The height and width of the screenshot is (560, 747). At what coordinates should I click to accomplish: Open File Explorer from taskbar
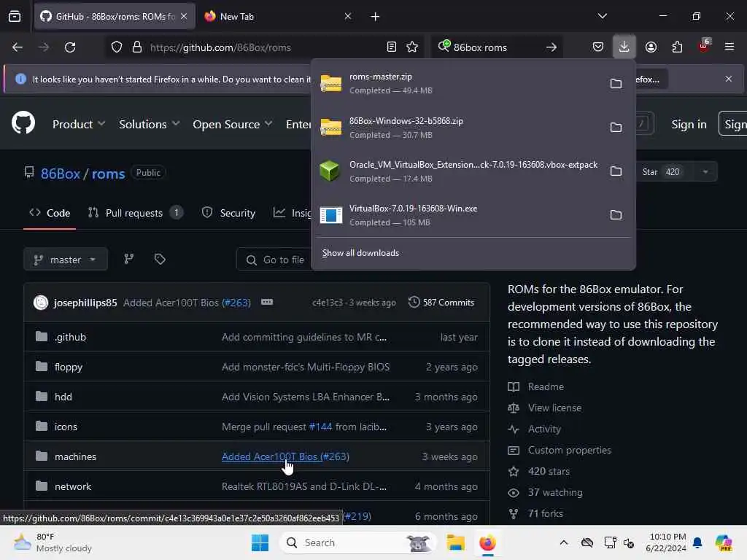456,542
